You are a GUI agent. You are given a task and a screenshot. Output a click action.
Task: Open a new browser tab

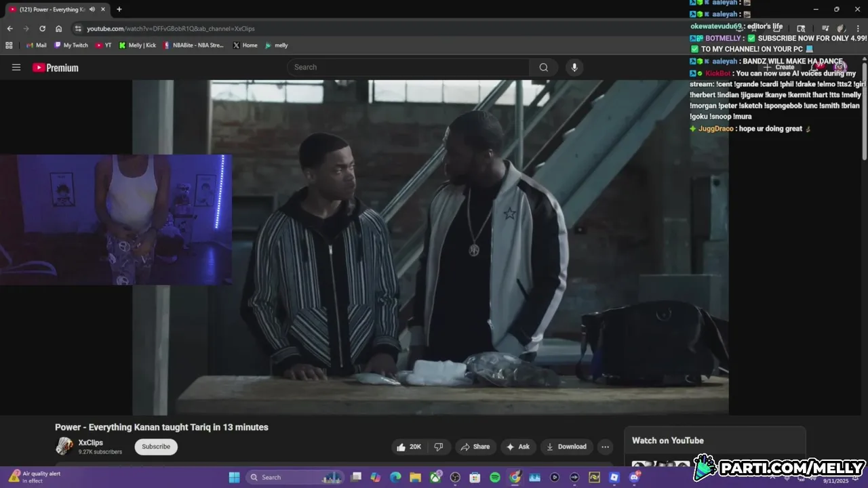(x=119, y=9)
